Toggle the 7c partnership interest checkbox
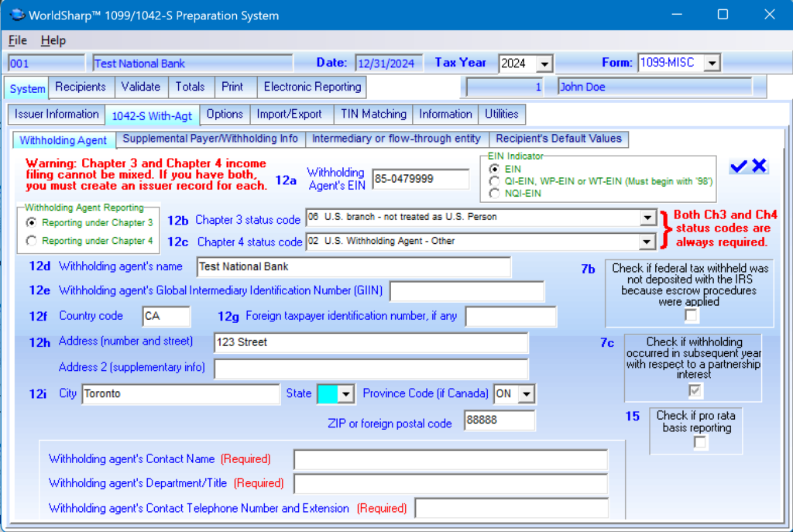 coord(695,390)
